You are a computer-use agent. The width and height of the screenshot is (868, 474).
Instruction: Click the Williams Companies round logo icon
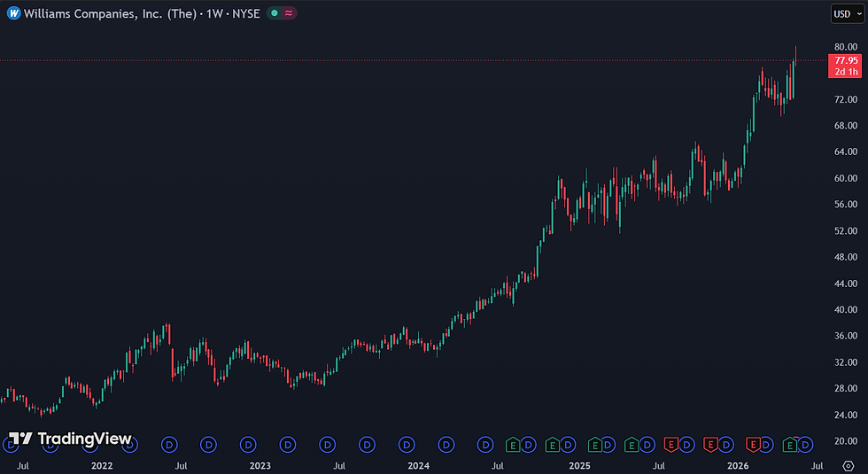coord(14,13)
